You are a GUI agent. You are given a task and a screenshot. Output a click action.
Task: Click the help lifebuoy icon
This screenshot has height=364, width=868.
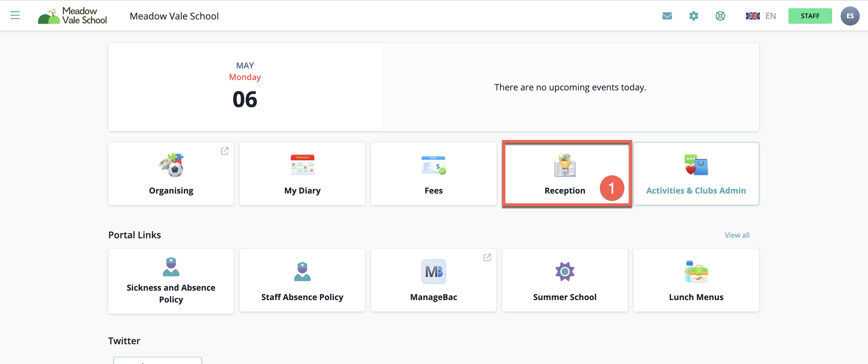click(x=720, y=16)
